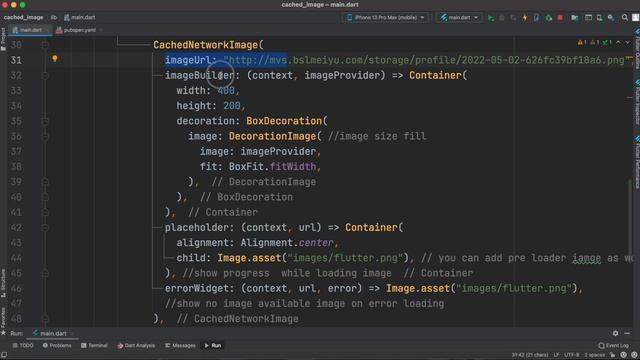
Task: Open the project structure folder icon in toolbar
Action: [575, 18]
